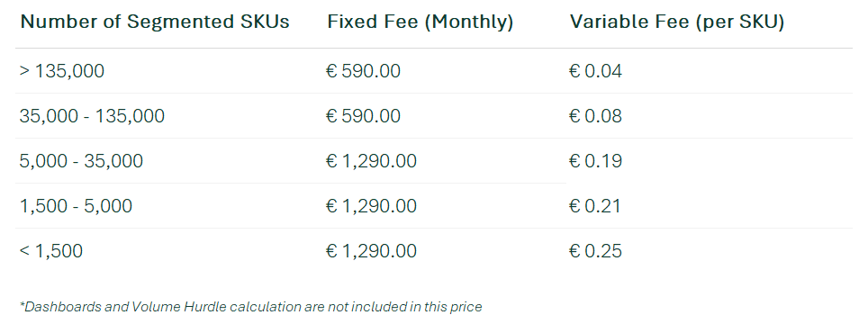The image size is (868, 333).
Task: Select the 35,000 - 135,000 tier cell
Action: click(x=92, y=116)
